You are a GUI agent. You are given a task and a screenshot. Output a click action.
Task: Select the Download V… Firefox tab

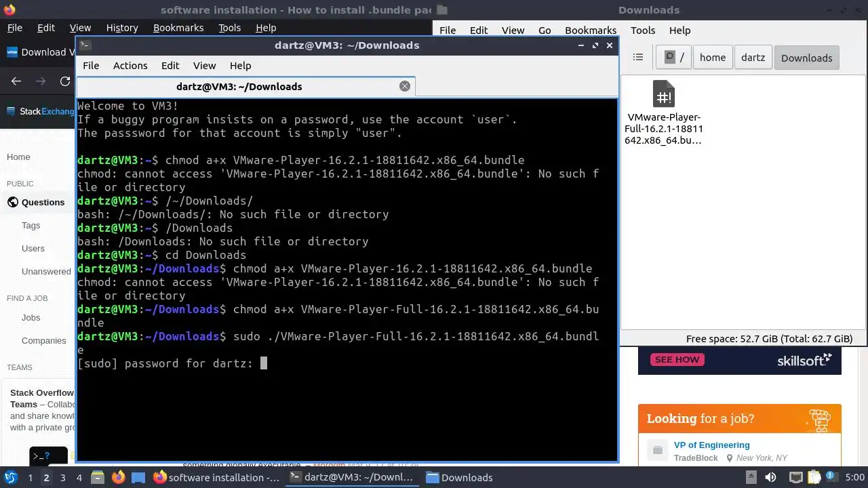pyautogui.click(x=39, y=52)
